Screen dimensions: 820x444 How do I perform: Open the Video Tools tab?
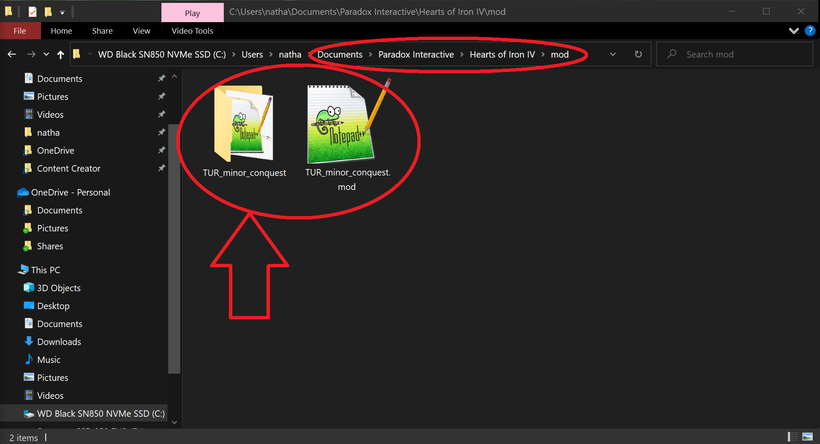tap(192, 31)
